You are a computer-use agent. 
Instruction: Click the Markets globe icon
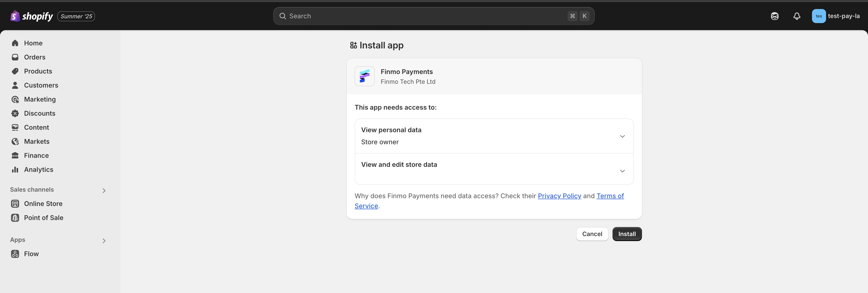(15, 142)
